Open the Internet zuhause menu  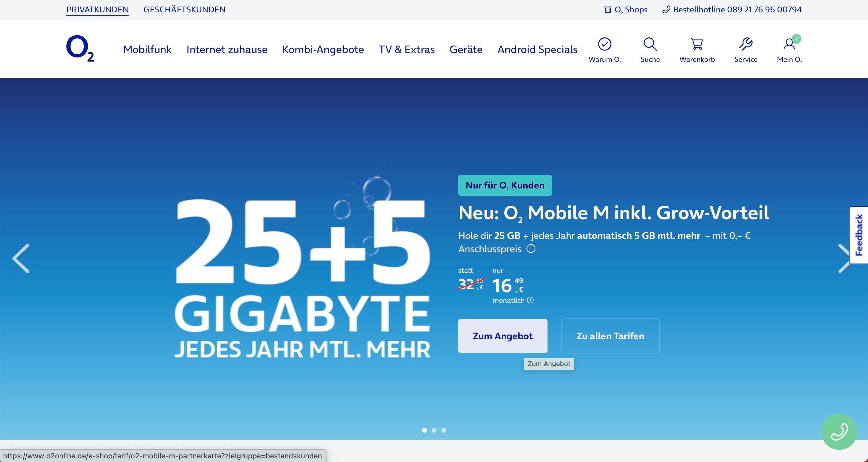point(227,49)
